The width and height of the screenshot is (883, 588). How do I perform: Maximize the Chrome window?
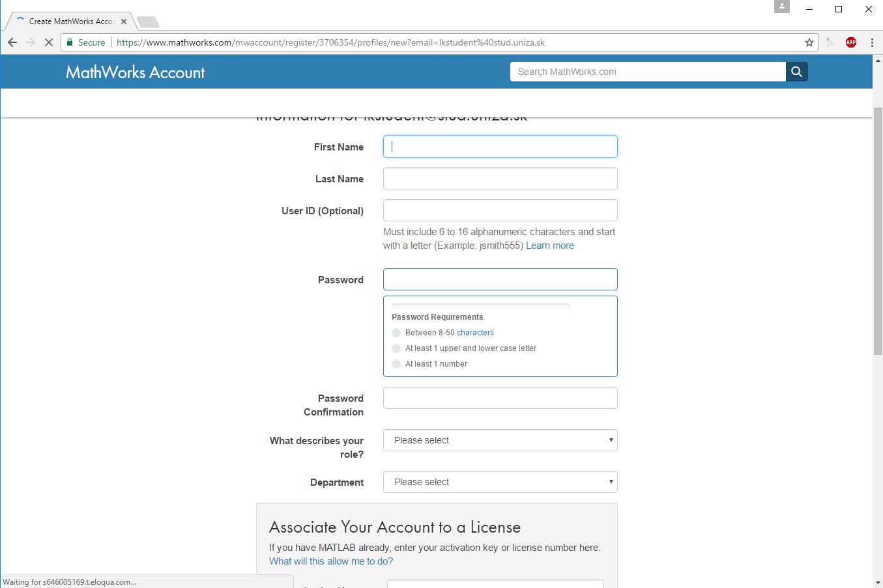[839, 9]
